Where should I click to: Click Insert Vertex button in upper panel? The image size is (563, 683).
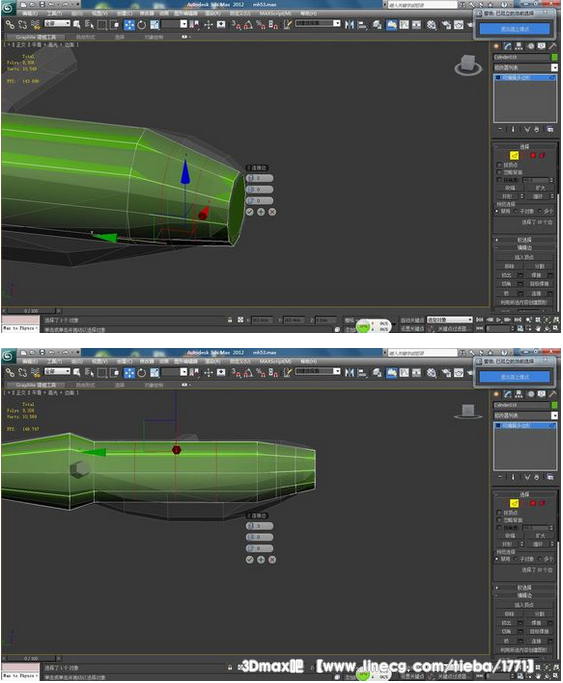point(525,257)
